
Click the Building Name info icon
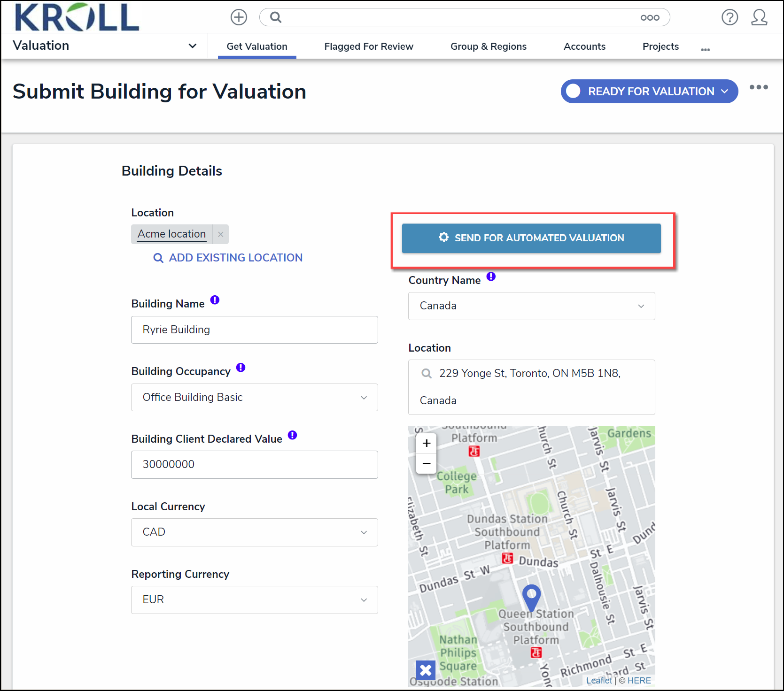215,300
